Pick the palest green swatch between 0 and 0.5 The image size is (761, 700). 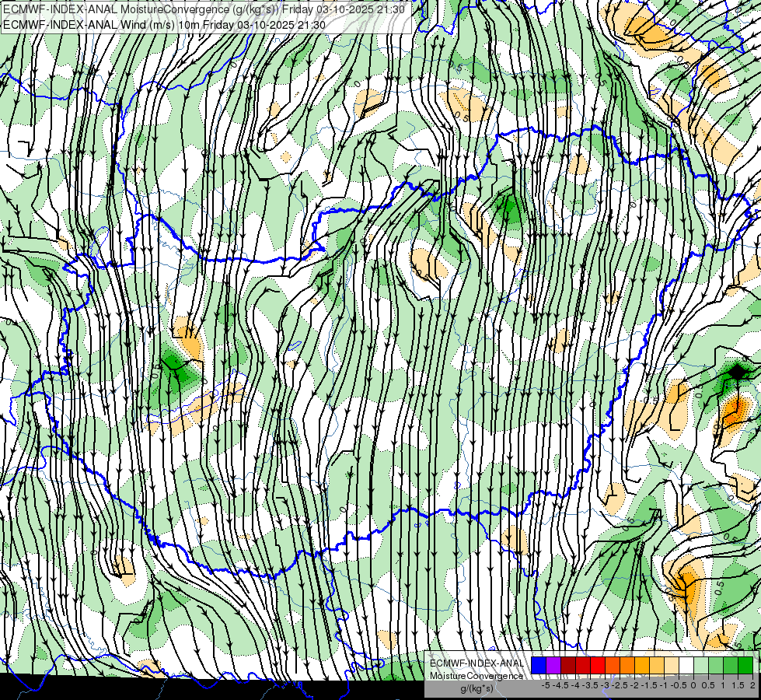[x=701, y=666]
